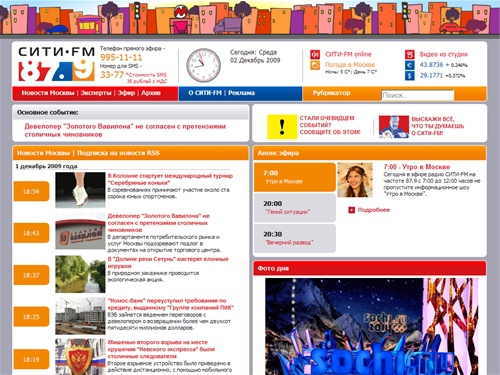Click the yellow exclamation mark icon
This screenshot has width=500, height=375.
pos(282,127)
